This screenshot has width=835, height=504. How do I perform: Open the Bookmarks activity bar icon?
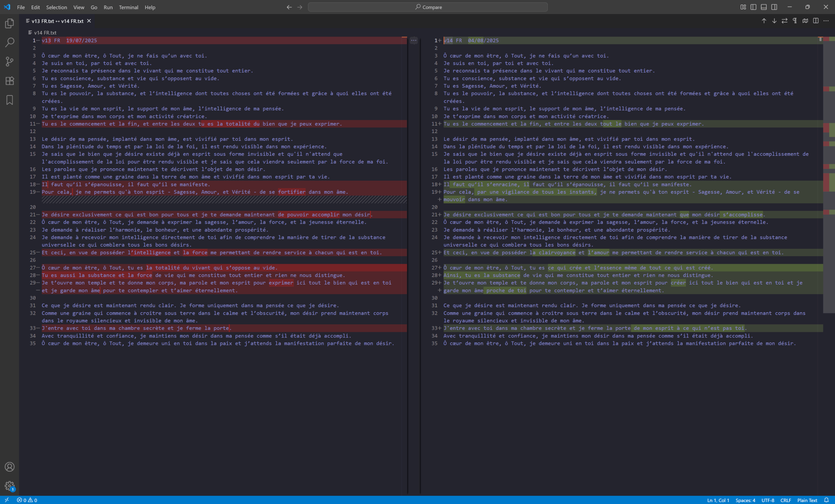point(9,100)
